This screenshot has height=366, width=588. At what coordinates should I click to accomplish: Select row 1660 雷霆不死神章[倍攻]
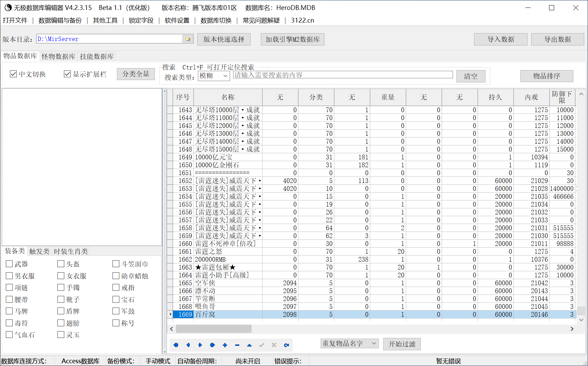[372, 244]
